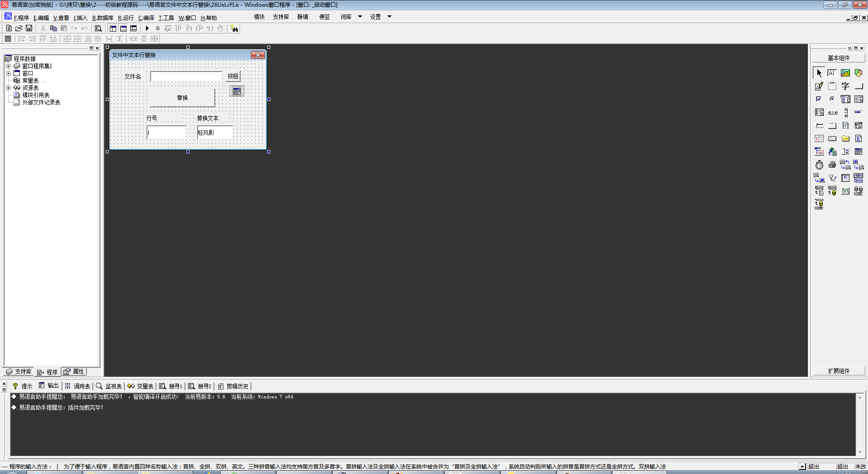Select the common dialog icon on form

click(237, 91)
